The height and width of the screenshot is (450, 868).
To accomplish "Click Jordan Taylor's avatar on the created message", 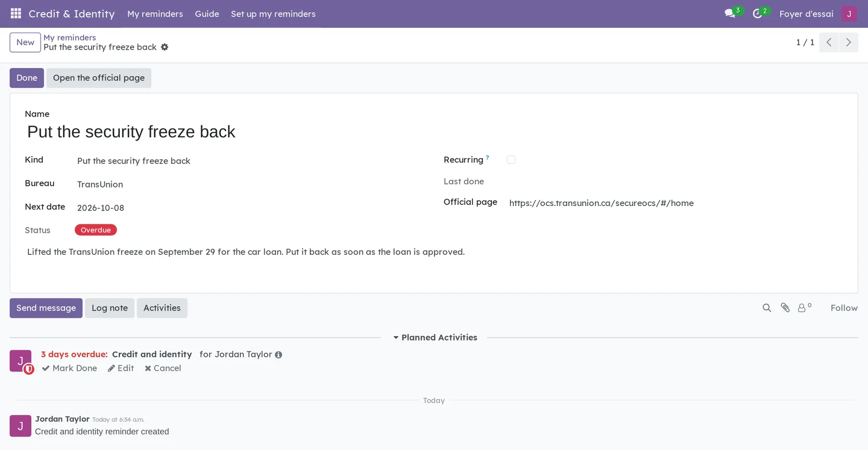I will pyautogui.click(x=21, y=426).
